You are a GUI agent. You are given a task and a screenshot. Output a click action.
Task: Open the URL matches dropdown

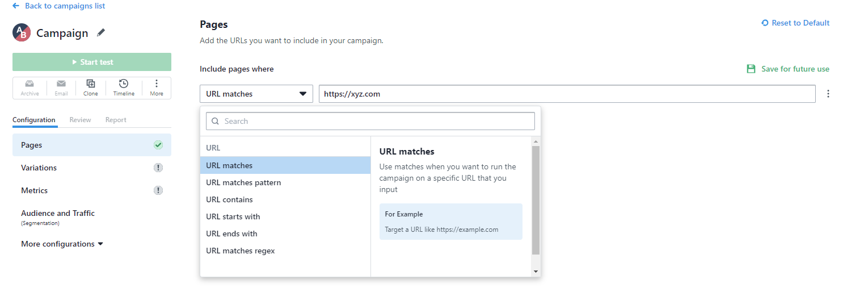256,94
